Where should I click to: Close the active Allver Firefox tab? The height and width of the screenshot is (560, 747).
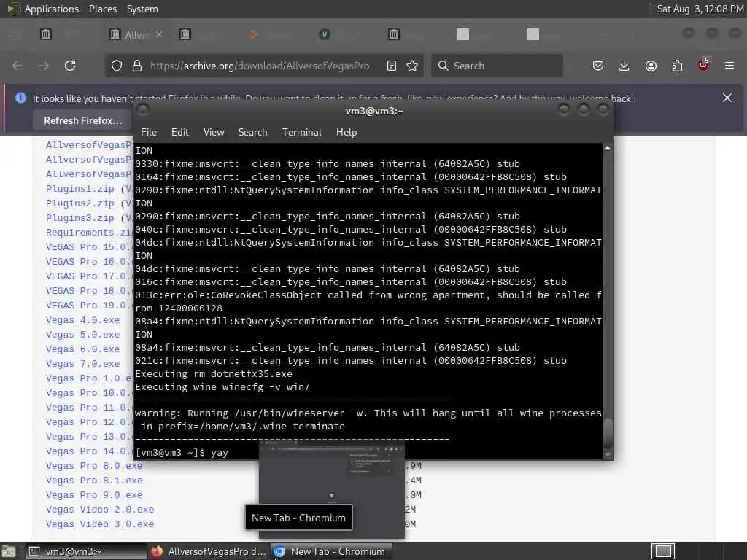(x=158, y=34)
